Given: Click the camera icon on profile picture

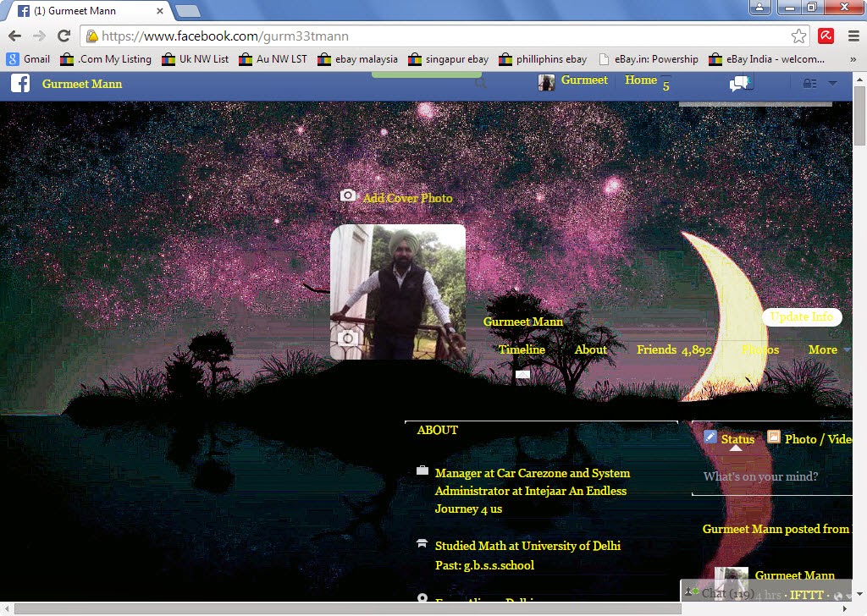Looking at the screenshot, I should (347, 338).
